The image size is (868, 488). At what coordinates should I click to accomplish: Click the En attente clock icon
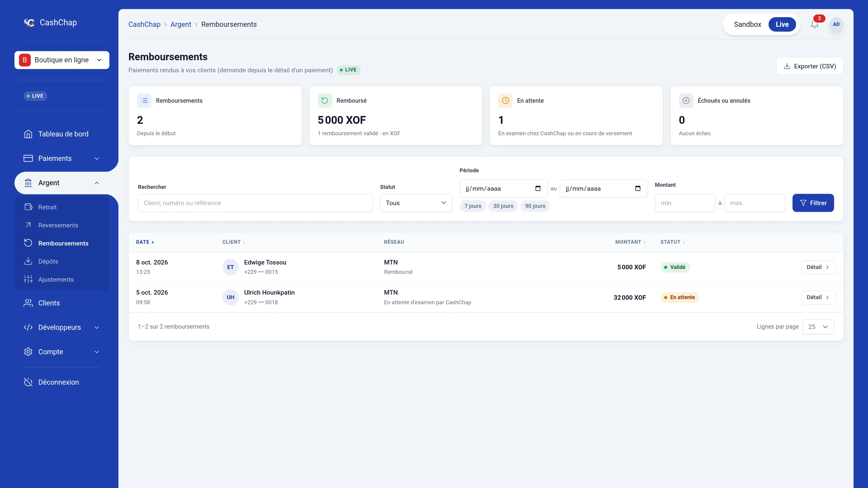505,101
